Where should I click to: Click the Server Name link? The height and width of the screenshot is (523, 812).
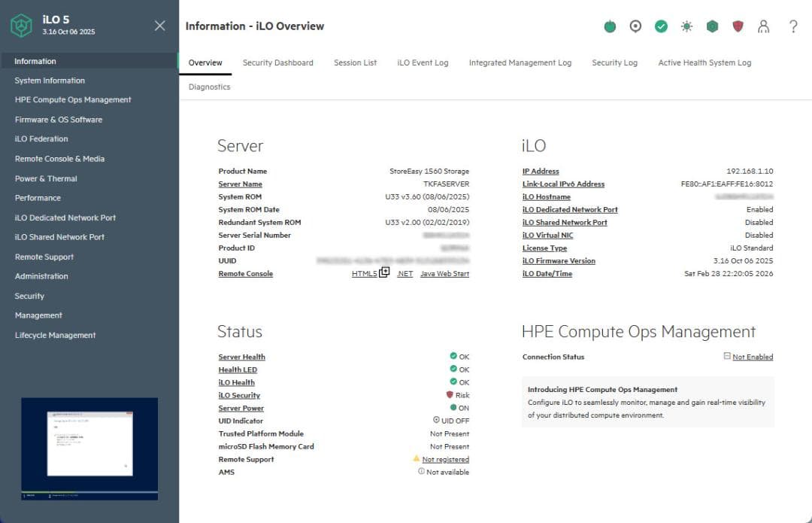[241, 184]
